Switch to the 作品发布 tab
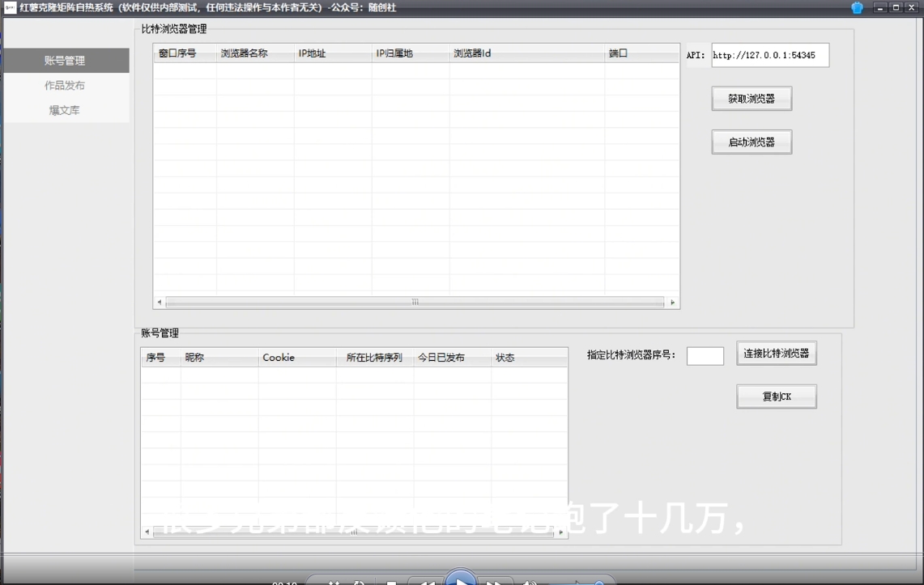924x585 pixels. coord(65,86)
